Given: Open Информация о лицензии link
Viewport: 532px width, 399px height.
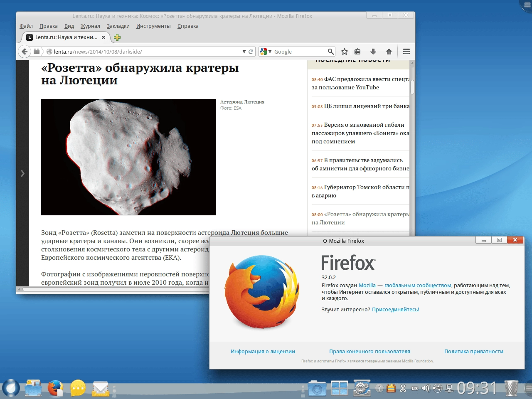Looking at the screenshot, I should (263, 352).
